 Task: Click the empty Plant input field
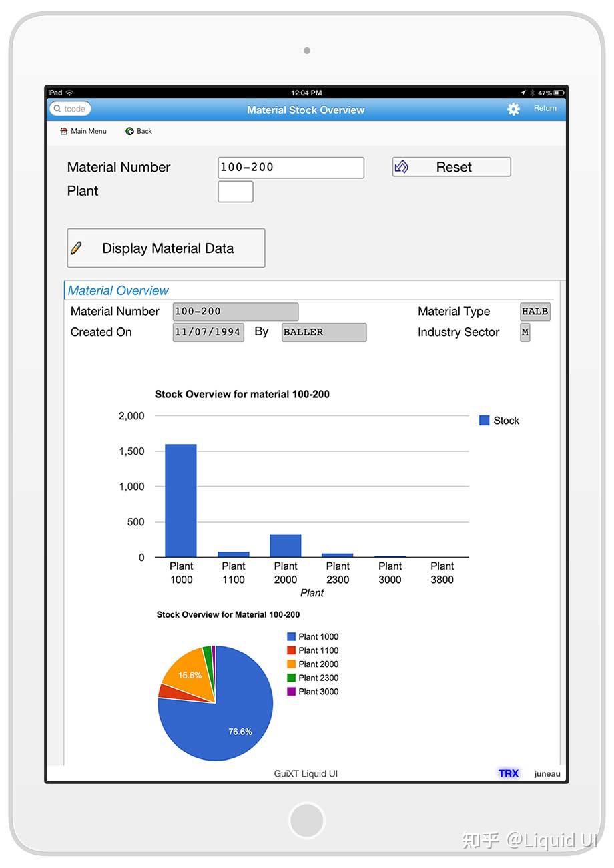[x=236, y=191]
